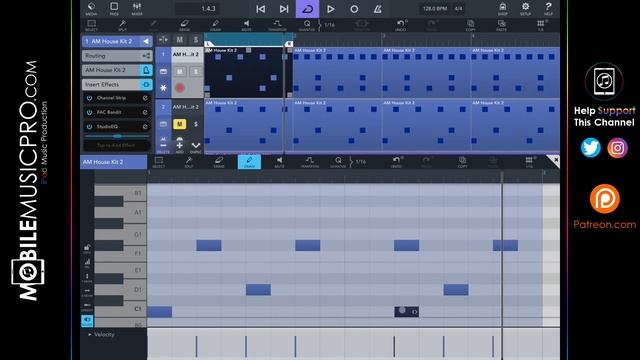This screenshot has height=360, width=640.
Task: Undo last action in arrange toolbar
Action: click(x=401, y=25)
